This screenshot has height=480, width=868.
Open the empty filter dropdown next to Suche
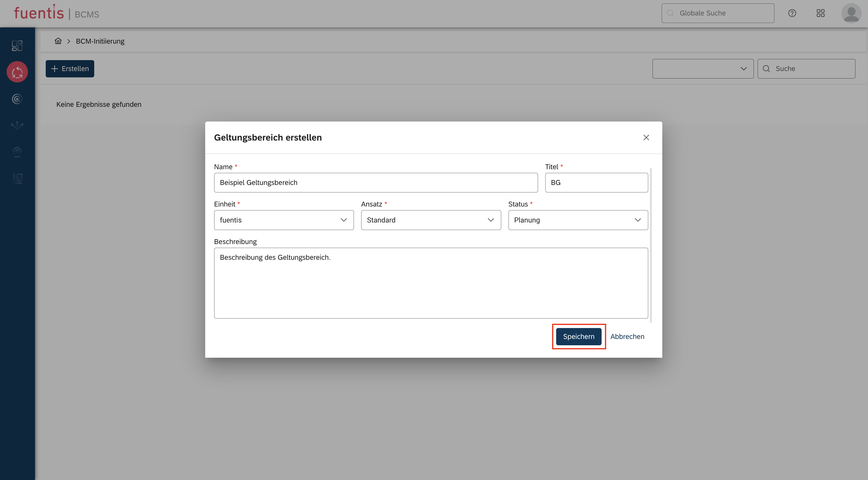coord(703,69)
